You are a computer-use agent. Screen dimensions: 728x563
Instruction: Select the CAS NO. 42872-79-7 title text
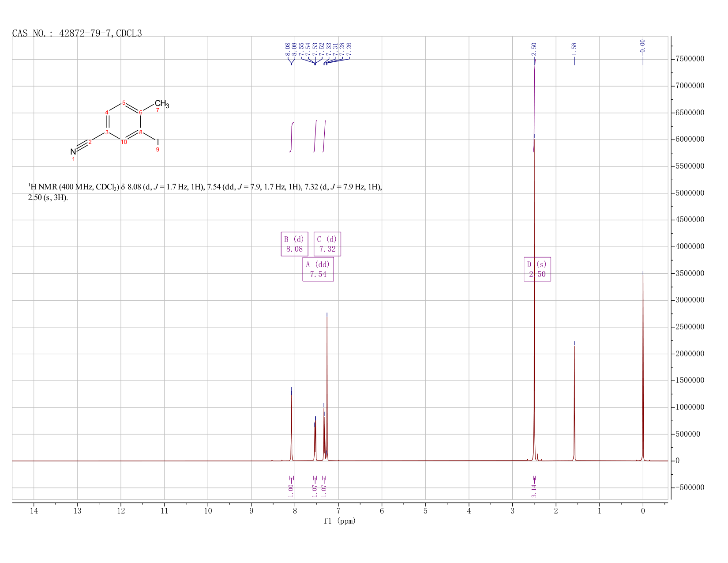pos(77,33)
